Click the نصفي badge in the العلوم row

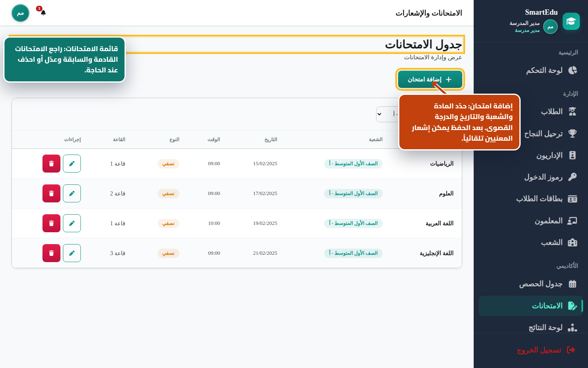(168, 193)
